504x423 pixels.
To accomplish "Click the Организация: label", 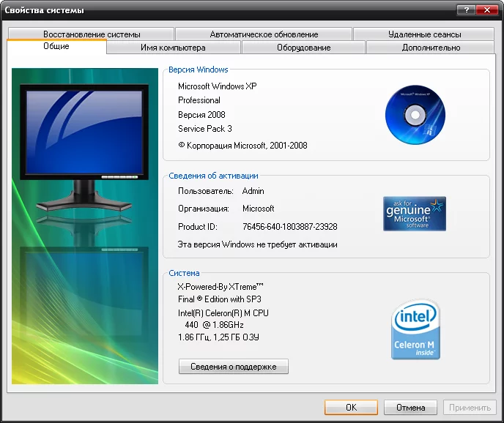I will click(x=204, y=209).
